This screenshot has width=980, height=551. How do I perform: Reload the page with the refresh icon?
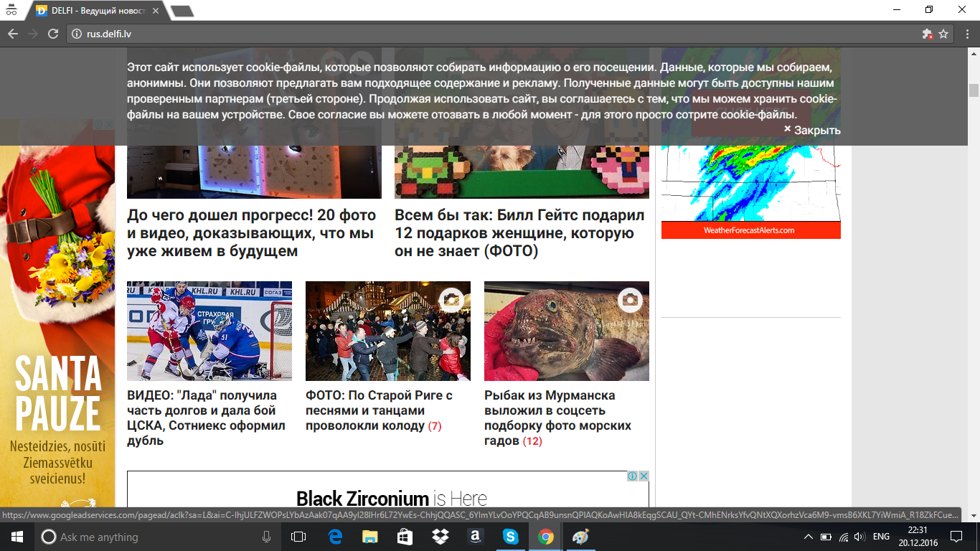(52, 34)
